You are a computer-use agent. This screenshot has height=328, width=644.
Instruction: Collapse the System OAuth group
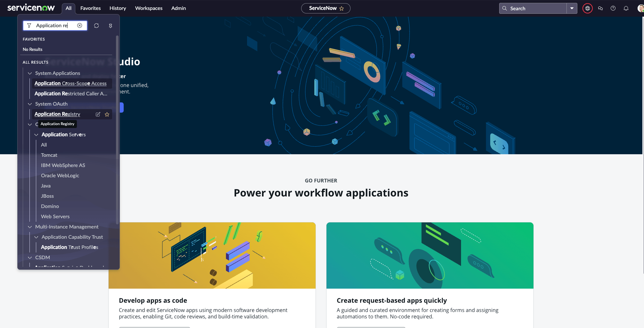coord(30,104)
